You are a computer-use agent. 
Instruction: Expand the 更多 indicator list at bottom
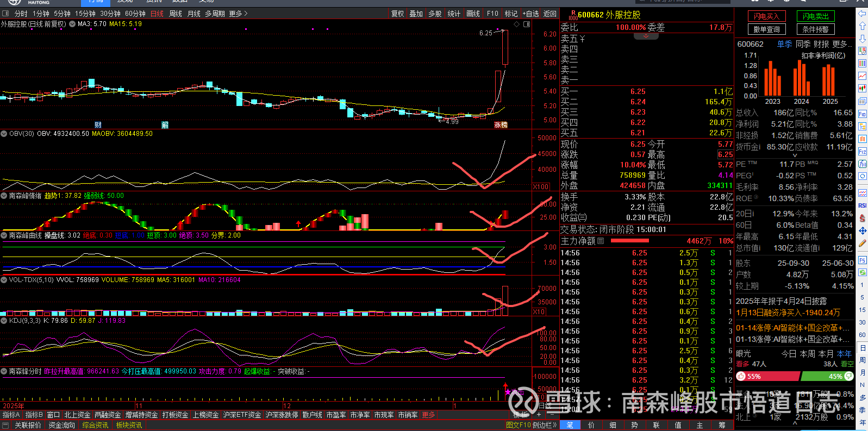[x=429, y=415]
